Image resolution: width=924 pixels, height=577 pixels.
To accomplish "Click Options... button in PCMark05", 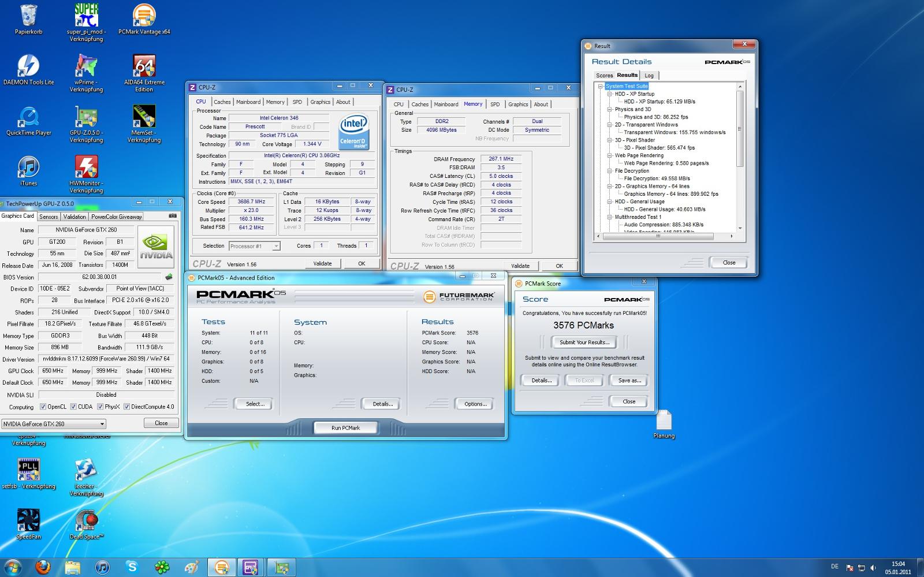I will [475, 404].
